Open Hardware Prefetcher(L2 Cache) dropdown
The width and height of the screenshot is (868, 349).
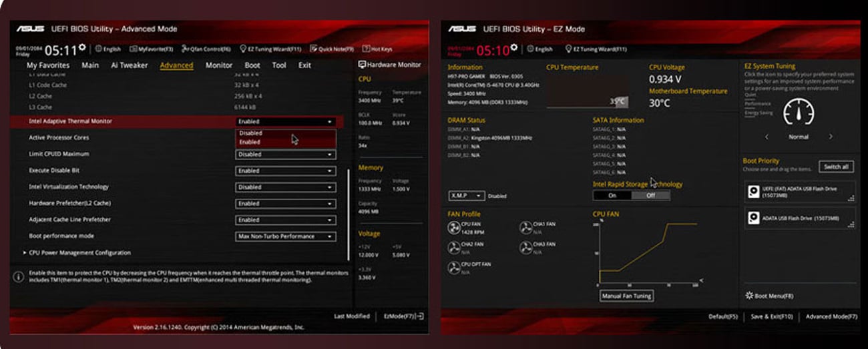pos(286,204)
